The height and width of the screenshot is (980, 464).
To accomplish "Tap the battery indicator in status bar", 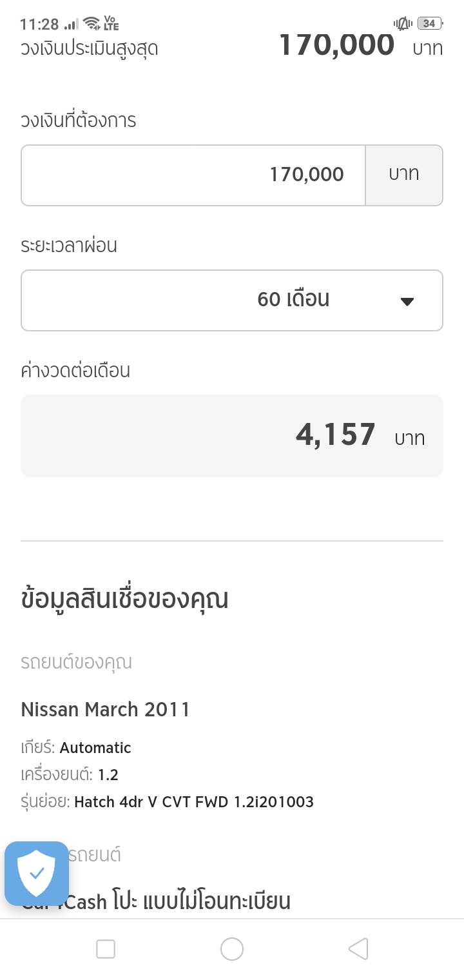I will [x=429, y=24].
